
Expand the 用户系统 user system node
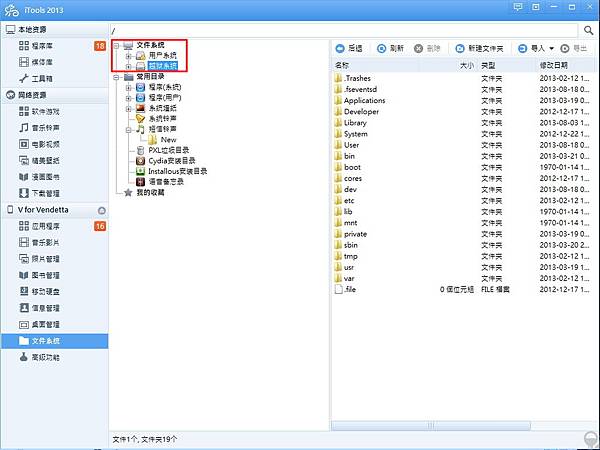[x=129, y=56]
